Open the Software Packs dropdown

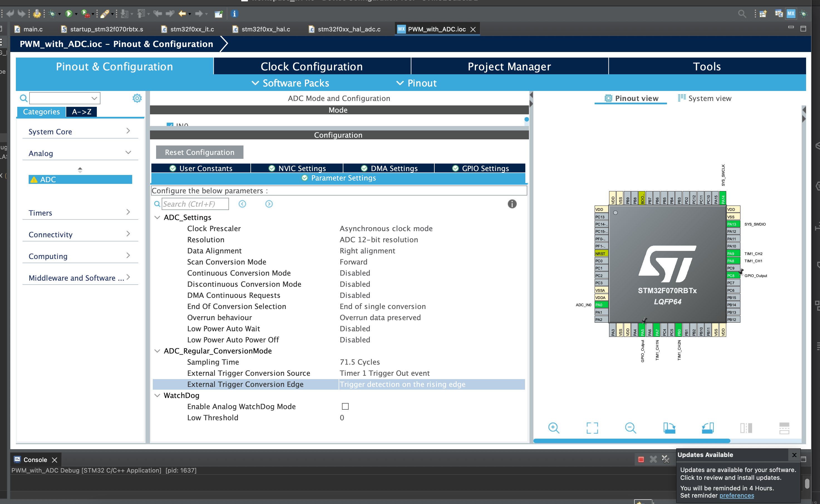290,83
